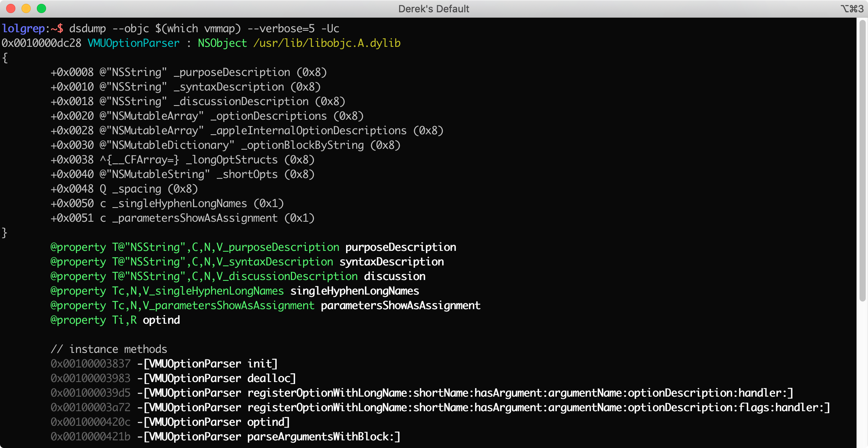Click the lolgrep prompt text
The height and width of the screenshot is (448, 868).
pyautogui.click(x=23, y=29)
